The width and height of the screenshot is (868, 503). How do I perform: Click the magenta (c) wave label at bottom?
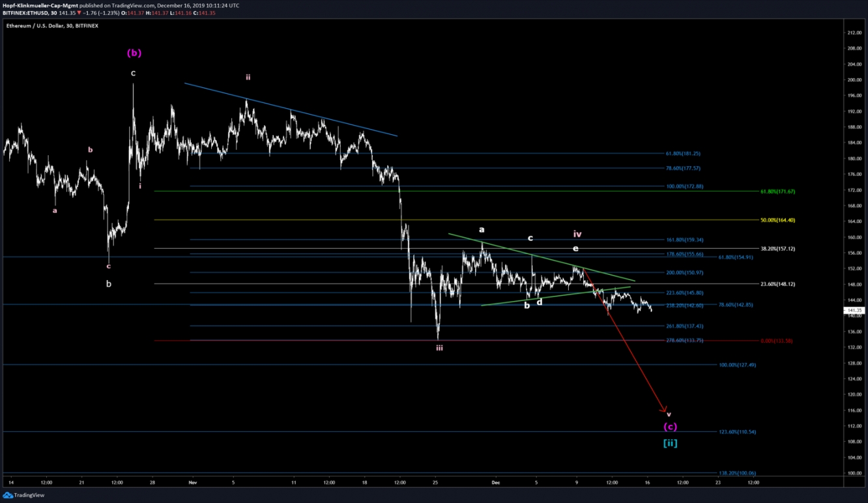pyautogui.click(x=671, y=427)
